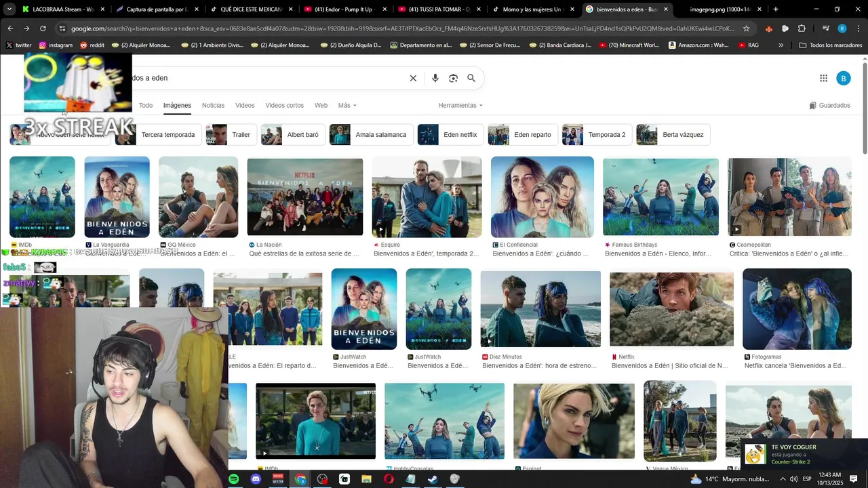The height and width of the screenshot is (488, 868).
Task: Reload the page in Chrome
Action: tap(43, 28)
